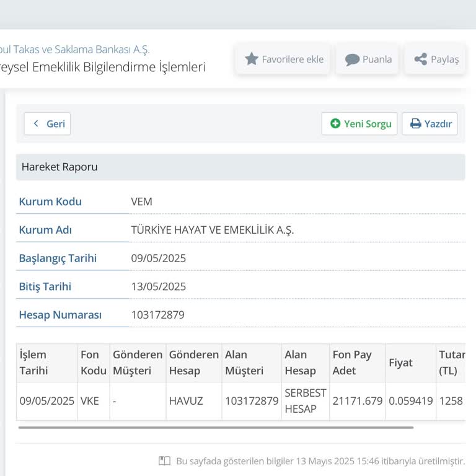476x476 pixels.
Task: Share the page with Paylaş text
Action: tap(445, 59)
